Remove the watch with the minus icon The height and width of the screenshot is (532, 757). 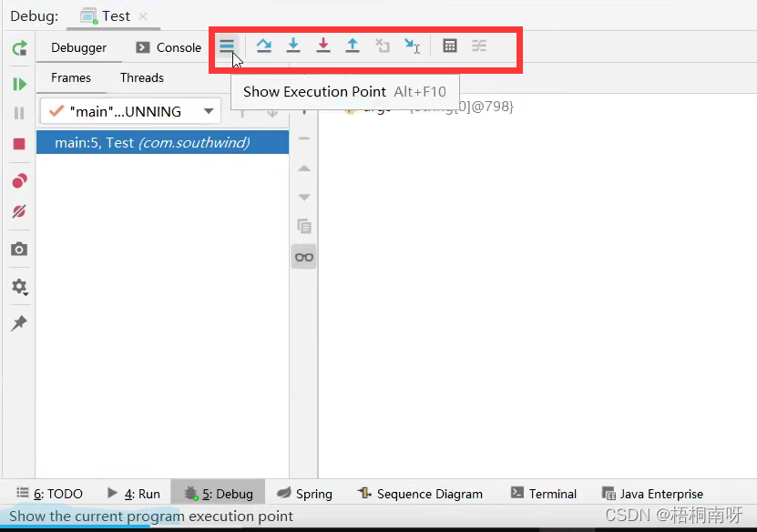[x=304, y=138]
